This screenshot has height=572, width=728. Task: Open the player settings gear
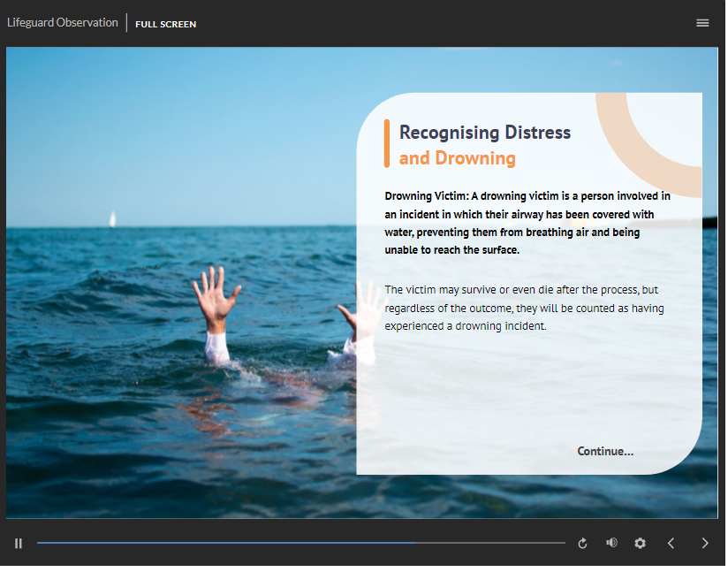(641, 543)
